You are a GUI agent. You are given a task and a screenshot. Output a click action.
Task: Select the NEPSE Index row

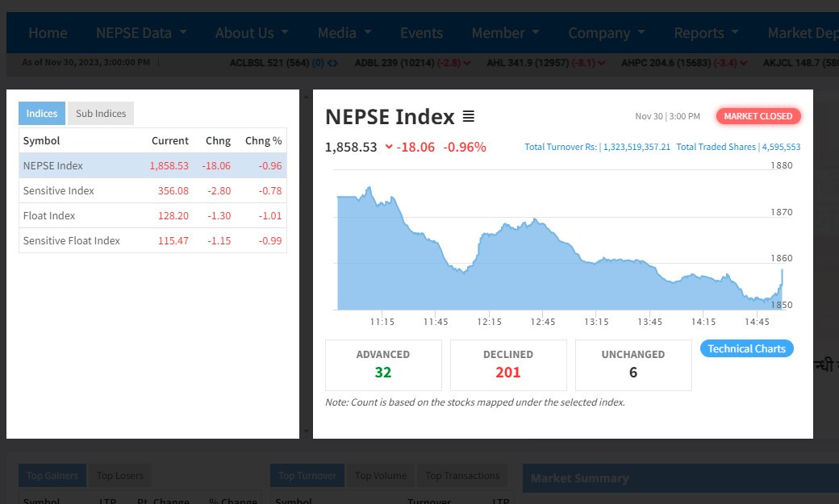152,165
